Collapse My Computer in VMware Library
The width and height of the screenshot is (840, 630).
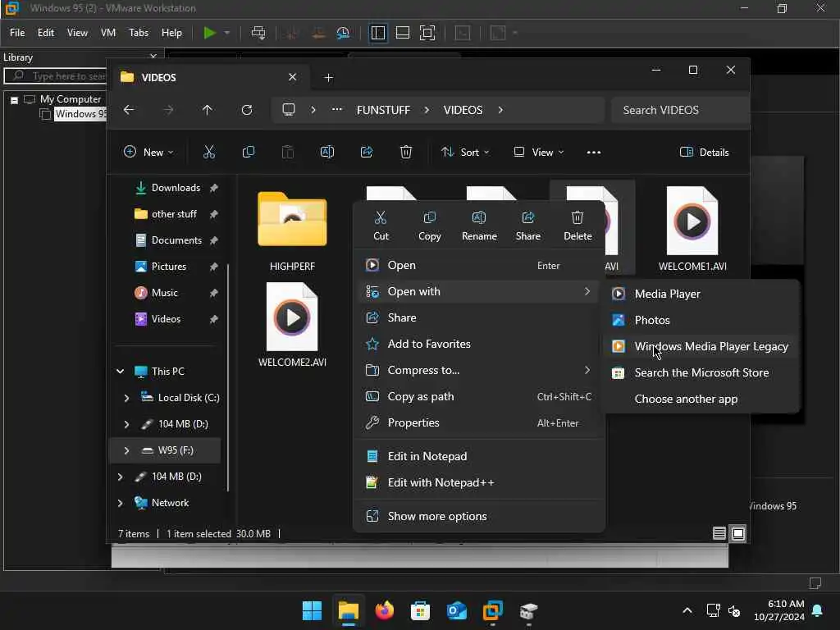15,100
